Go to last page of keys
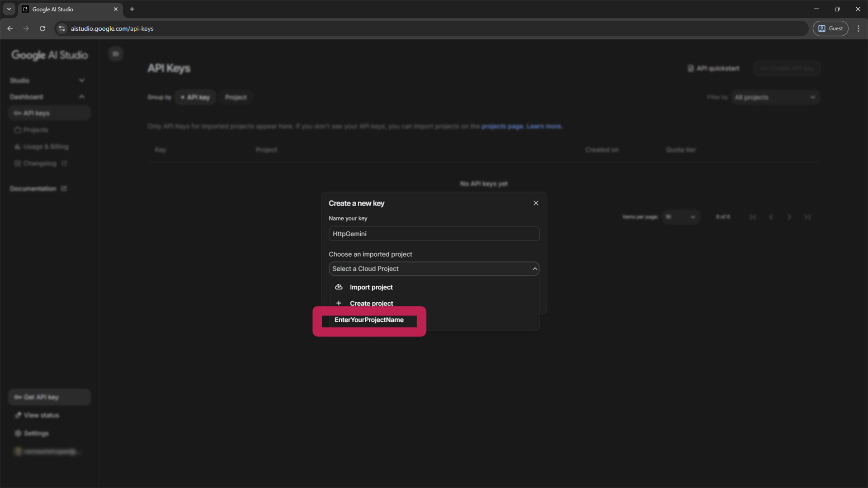Image resolution: width=868 pixels, height=488 pixels. pyautogui.click(x=807, y=217)
